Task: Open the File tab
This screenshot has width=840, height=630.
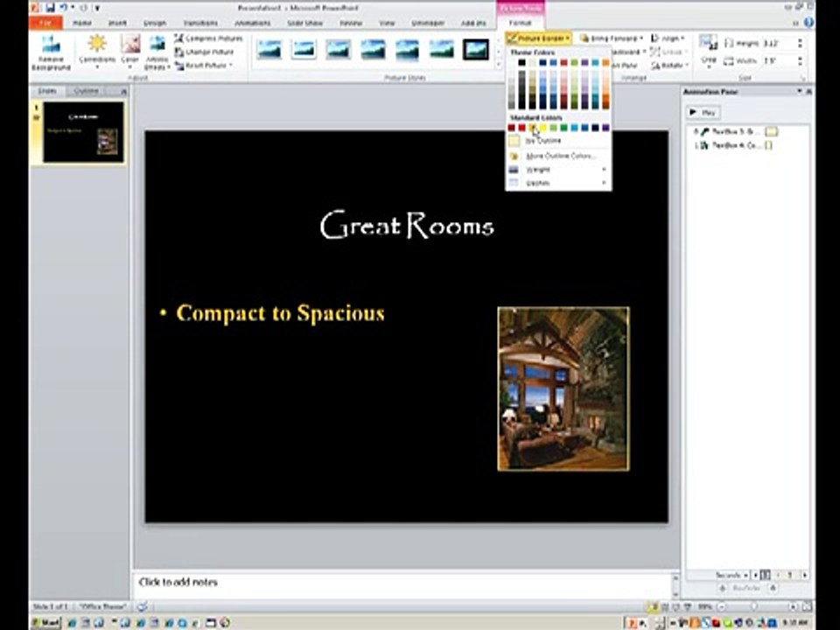Action: 46,23
